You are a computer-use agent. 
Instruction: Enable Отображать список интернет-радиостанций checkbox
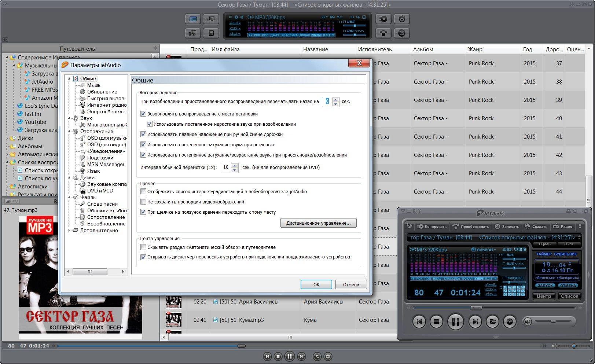click(143, 192)
